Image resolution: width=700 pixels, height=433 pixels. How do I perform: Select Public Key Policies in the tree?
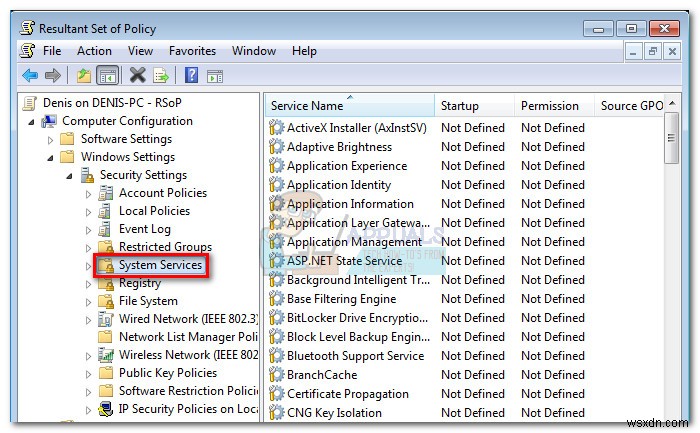tap(167, 373)
